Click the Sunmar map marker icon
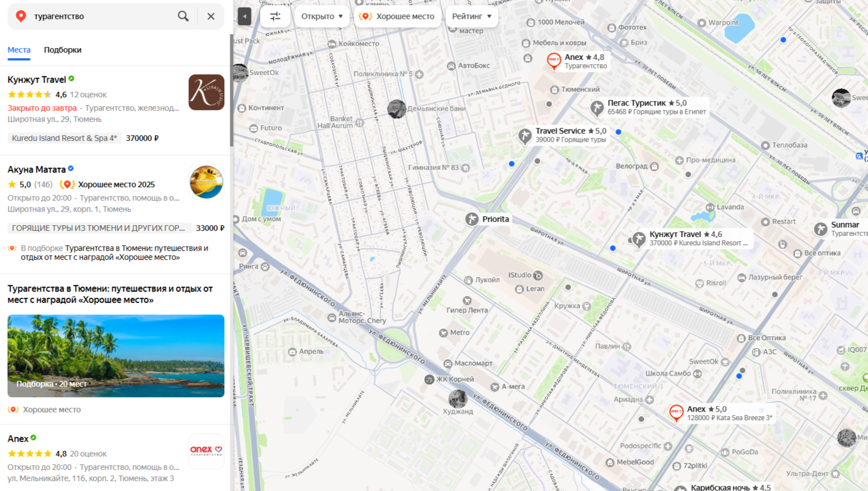868x491 pixels. click(x=820, y=228)
